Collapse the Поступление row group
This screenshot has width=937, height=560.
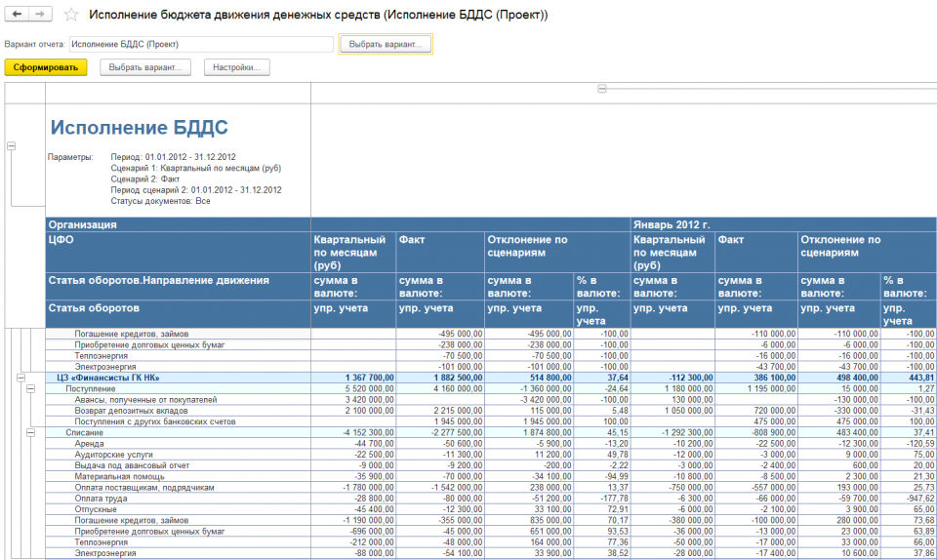[x=29, y=388]
